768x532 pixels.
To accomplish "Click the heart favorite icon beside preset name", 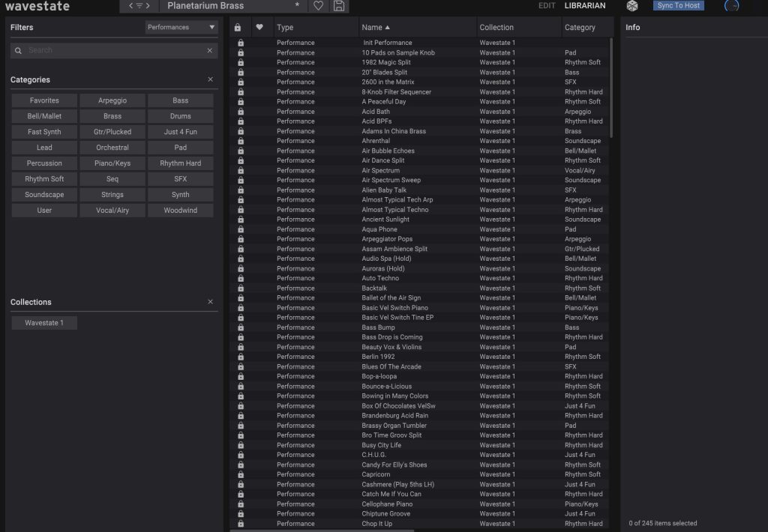I will click(318, 6).
